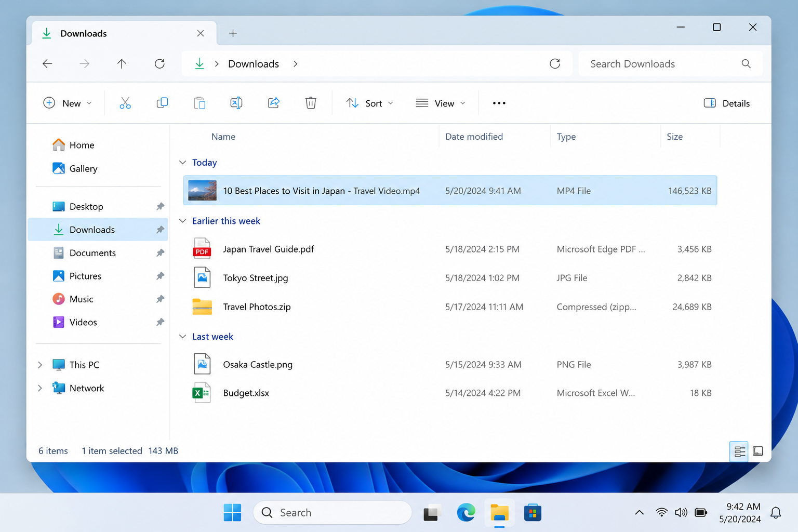Go back with the left arrow
Viewport: 798px width, 532px height.
47,63
